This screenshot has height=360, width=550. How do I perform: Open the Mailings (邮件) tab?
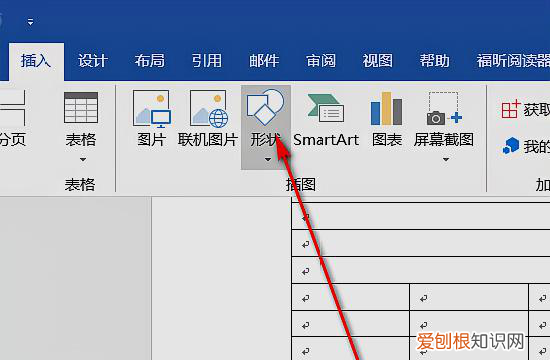[x=264, y=61]
